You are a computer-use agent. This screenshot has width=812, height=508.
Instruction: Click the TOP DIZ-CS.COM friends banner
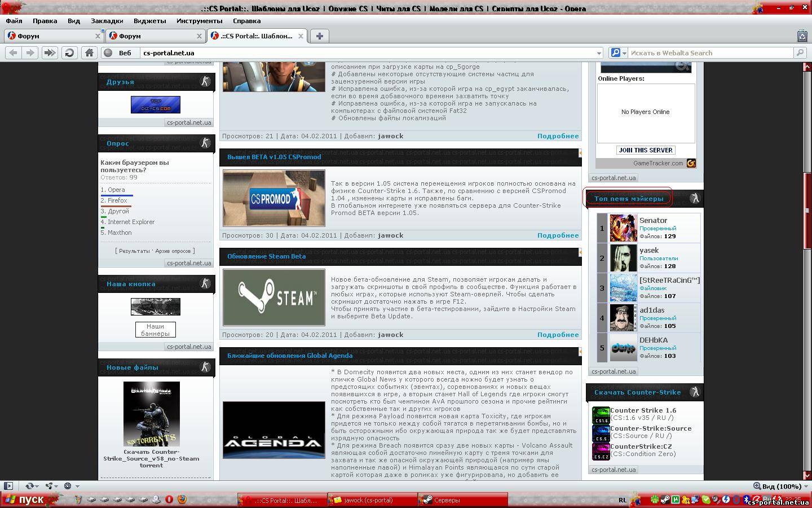(156, 104)
